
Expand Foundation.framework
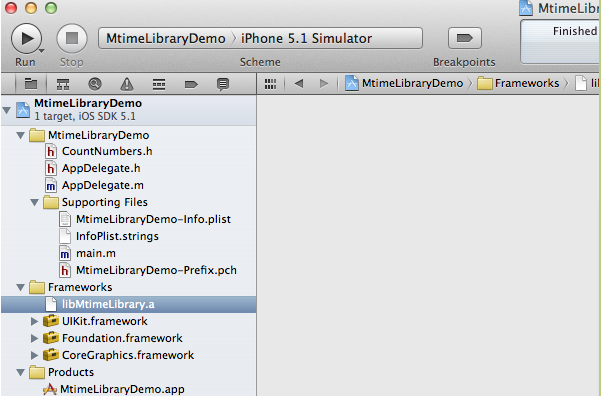pos(34,338)
